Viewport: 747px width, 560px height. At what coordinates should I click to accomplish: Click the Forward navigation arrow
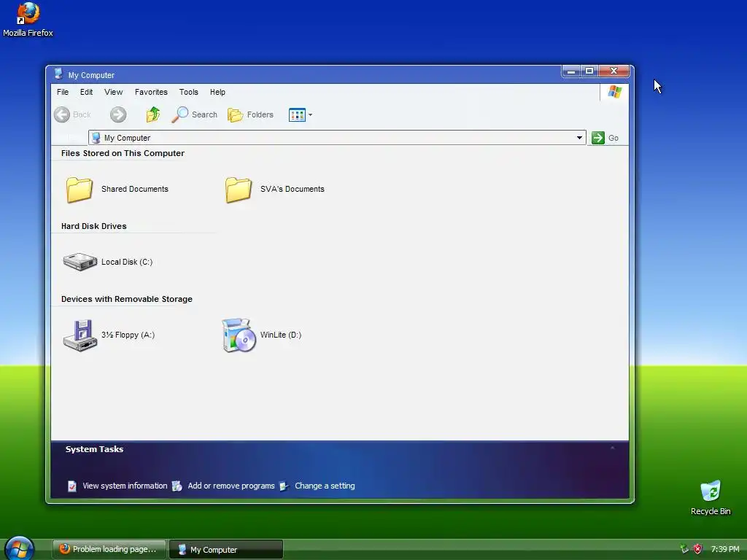(118, 114)
